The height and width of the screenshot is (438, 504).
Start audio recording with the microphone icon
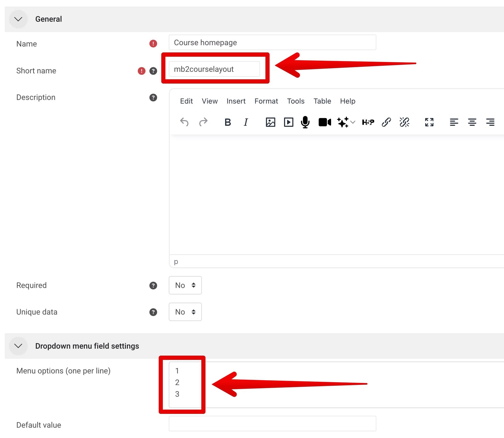click(305, 122)
